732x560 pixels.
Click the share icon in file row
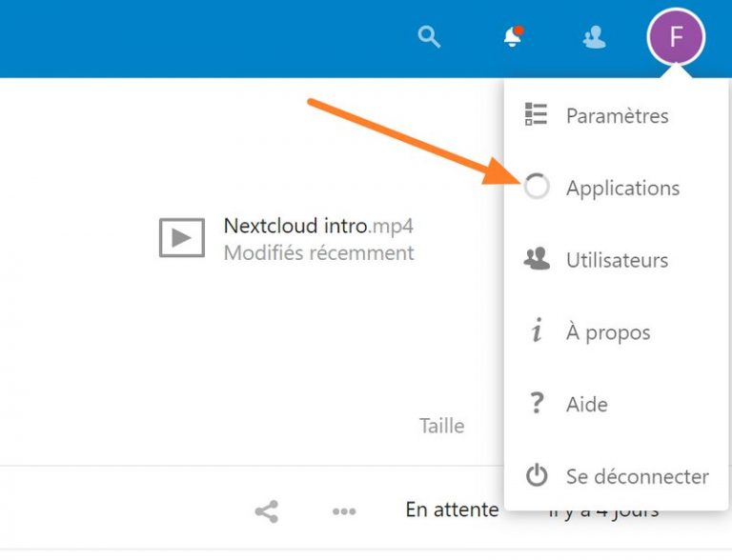point(267,511)
